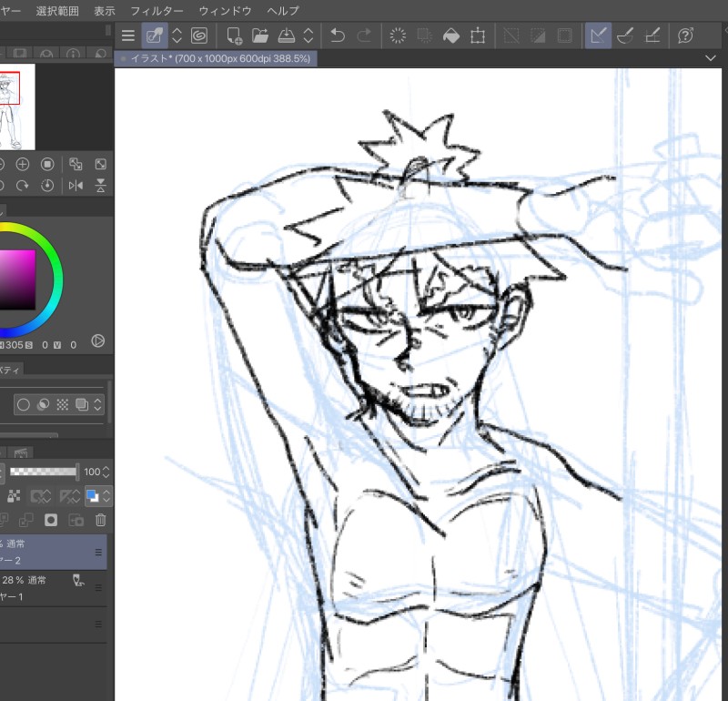Select the 28% layer 1 row

pyautogui.click(x=54, y=588)
